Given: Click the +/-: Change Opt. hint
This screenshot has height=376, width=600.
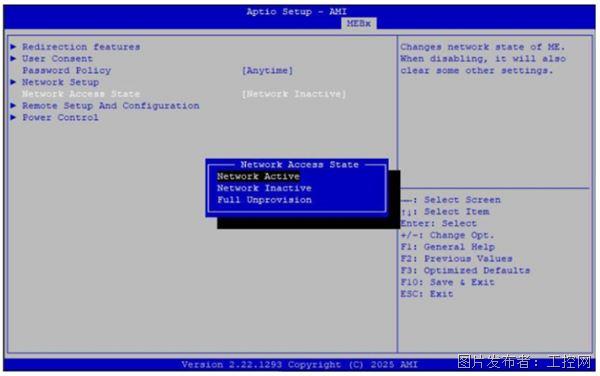Looking at the screenshot, I should [x=448, y=235].
